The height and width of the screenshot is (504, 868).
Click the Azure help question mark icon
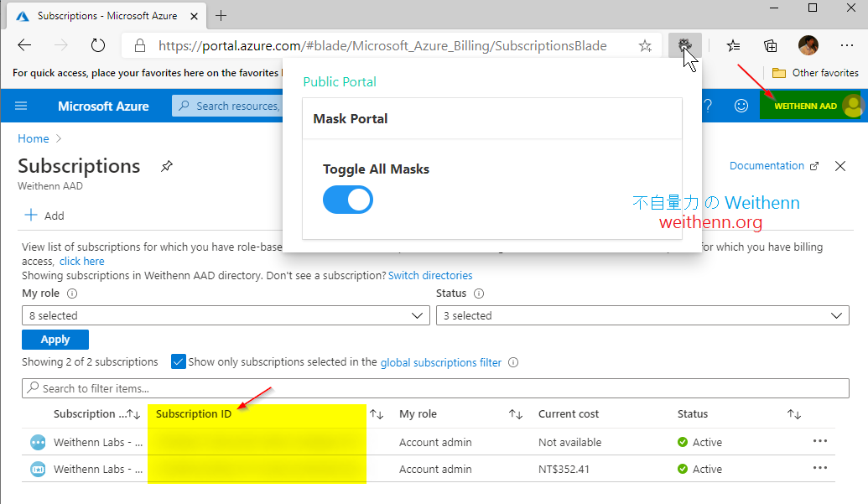(709, 106)
